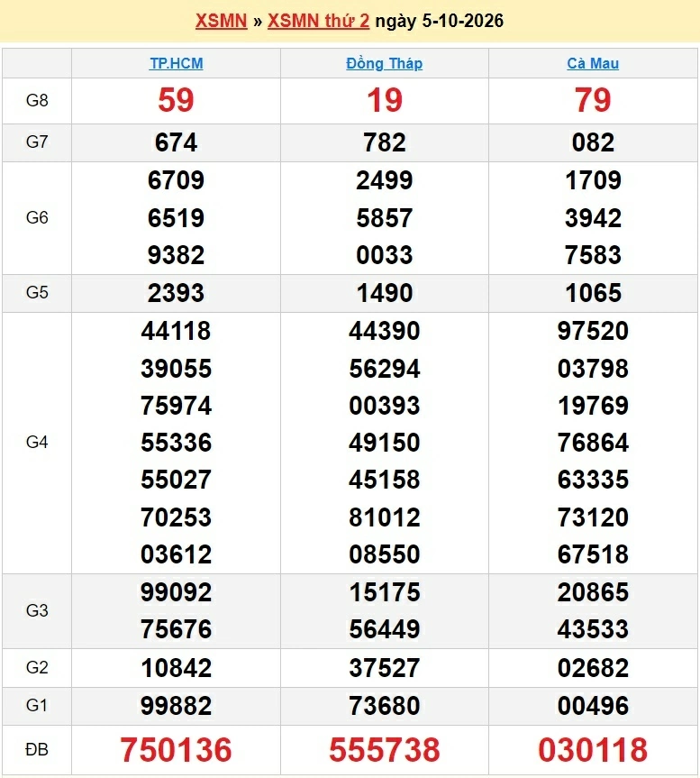Click the ĐB row label
The width and height of the screenshot is (700, 778).
pyautogui.click(x=37, y=749)
